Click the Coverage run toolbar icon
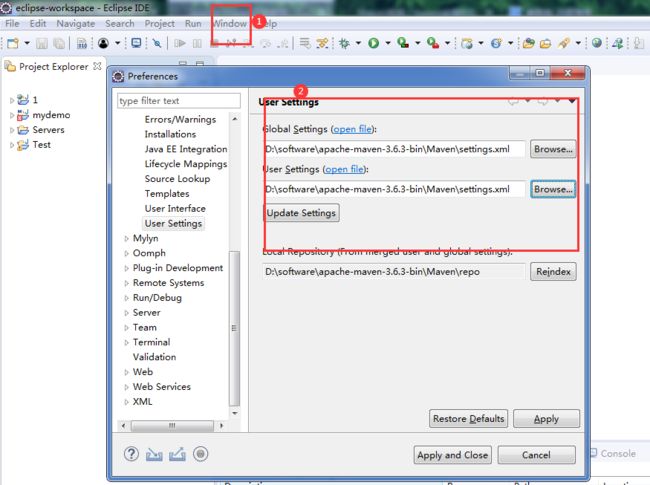This screenshot has width=650, height=485. pos(403,43)
